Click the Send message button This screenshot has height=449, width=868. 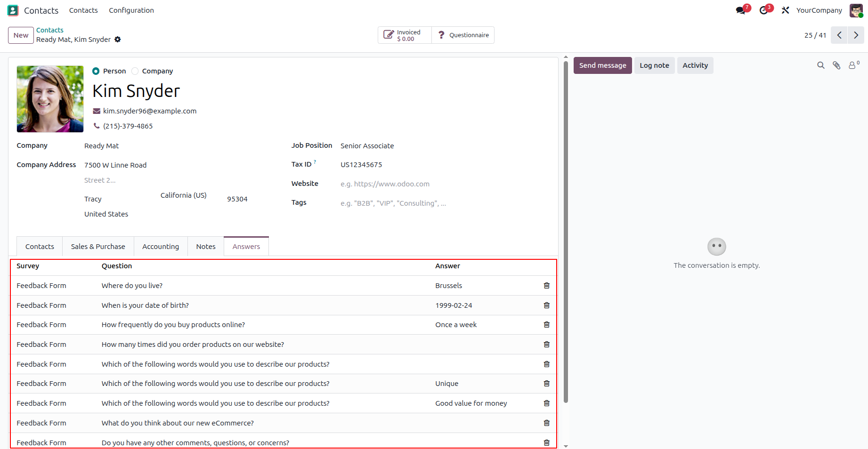coord(602,65)
